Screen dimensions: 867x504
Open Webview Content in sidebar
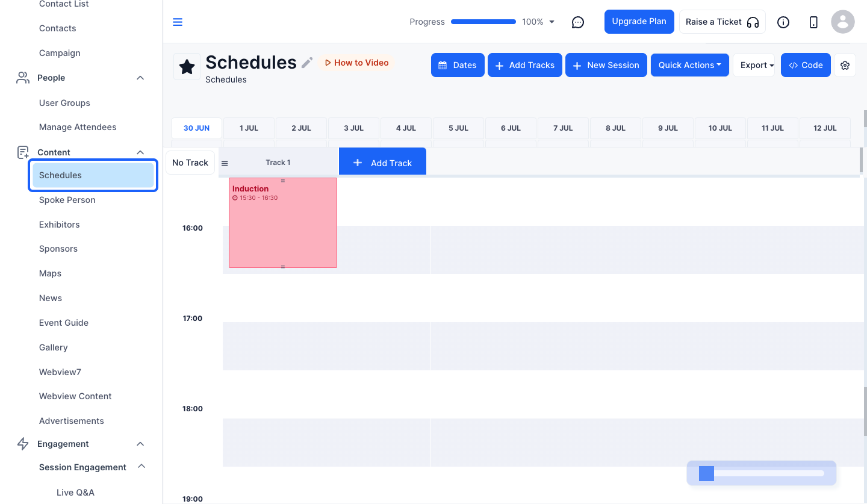[x=75, y=396]
